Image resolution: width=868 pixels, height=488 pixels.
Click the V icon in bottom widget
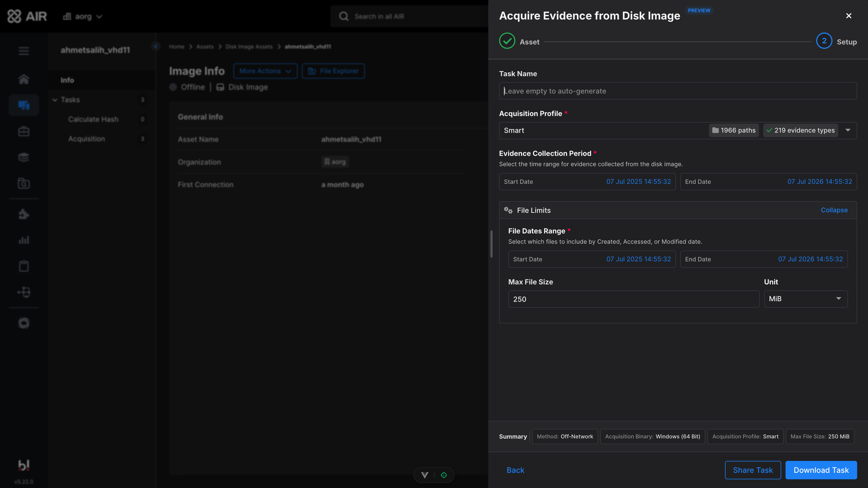coord(425,475)
